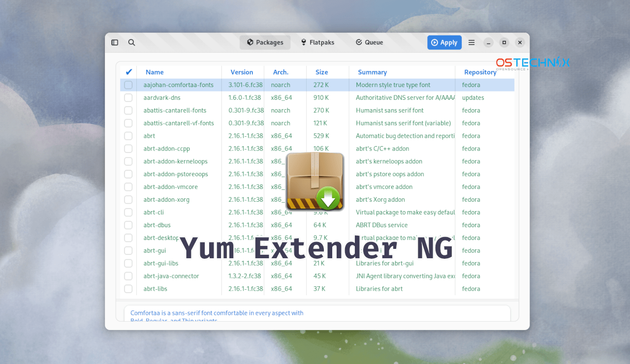Check the abrt-libs package checkbox
The image size is (630, 364).
click(128, 289)
